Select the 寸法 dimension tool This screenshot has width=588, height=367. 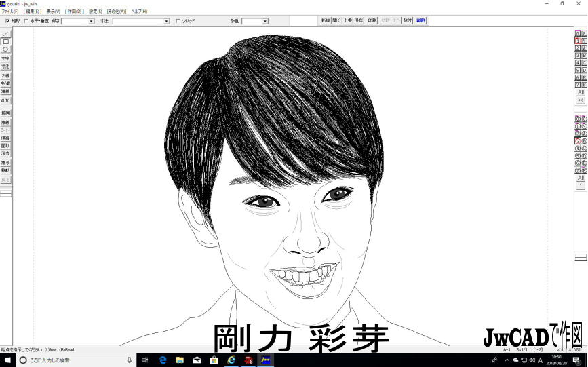pos(5,66)
